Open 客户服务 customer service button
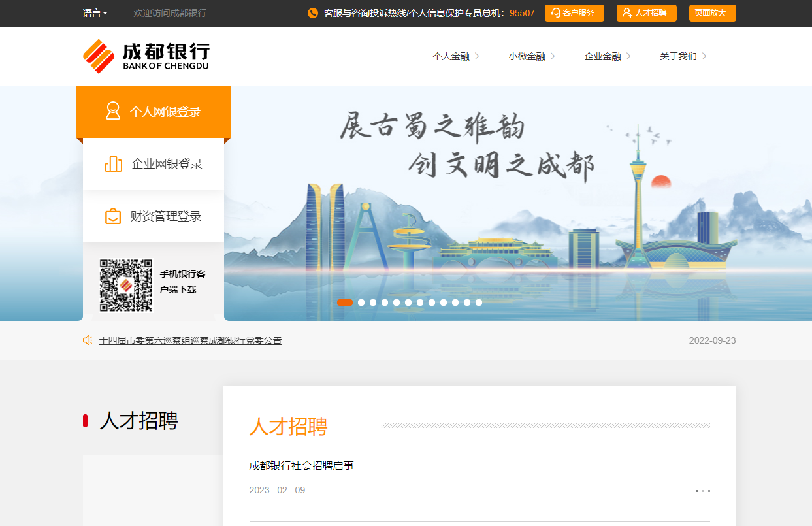Image resolution: width=812 pixels, height=526 pixels. point(574,13)
